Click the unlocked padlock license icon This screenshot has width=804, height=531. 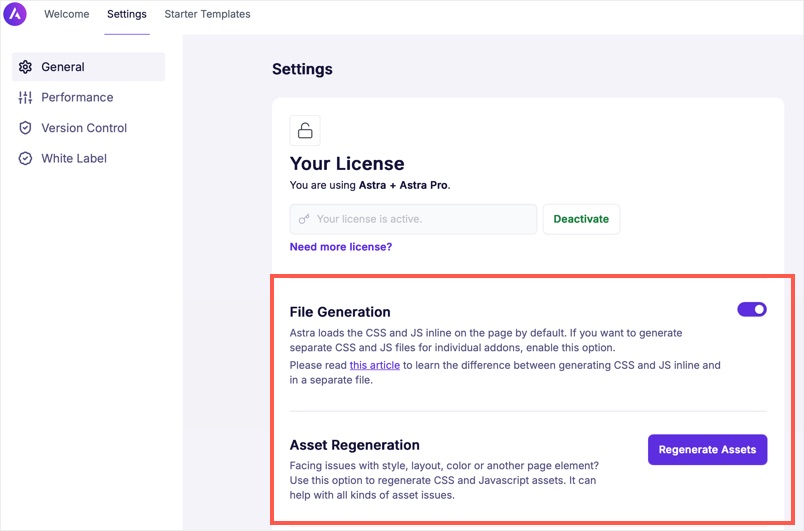tap(305, 130)
